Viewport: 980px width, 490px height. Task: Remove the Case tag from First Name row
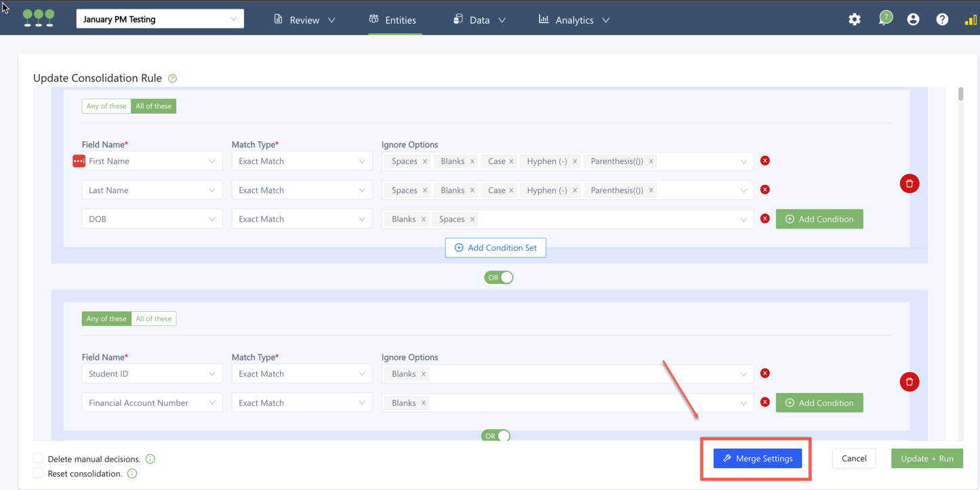(x=511, y=161)
